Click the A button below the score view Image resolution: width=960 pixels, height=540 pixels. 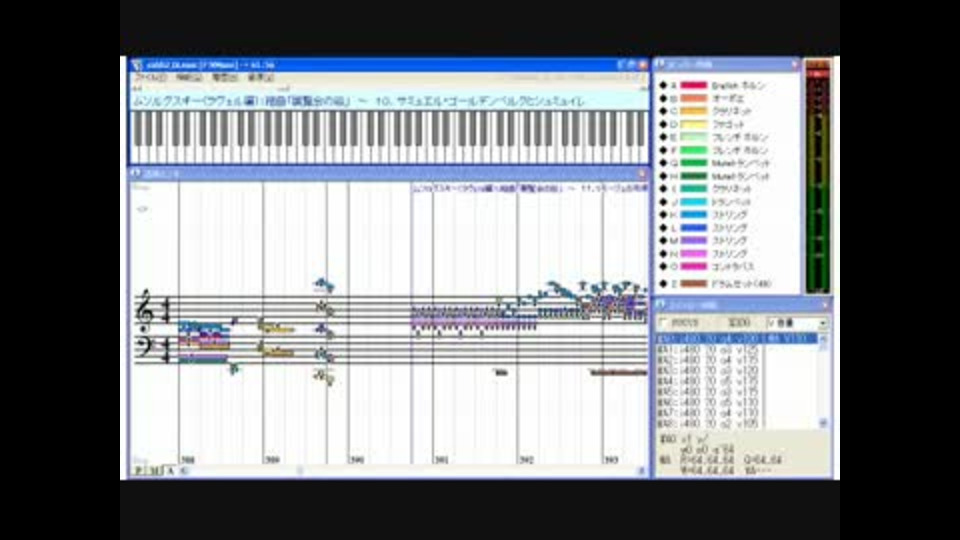click(170, 470)
